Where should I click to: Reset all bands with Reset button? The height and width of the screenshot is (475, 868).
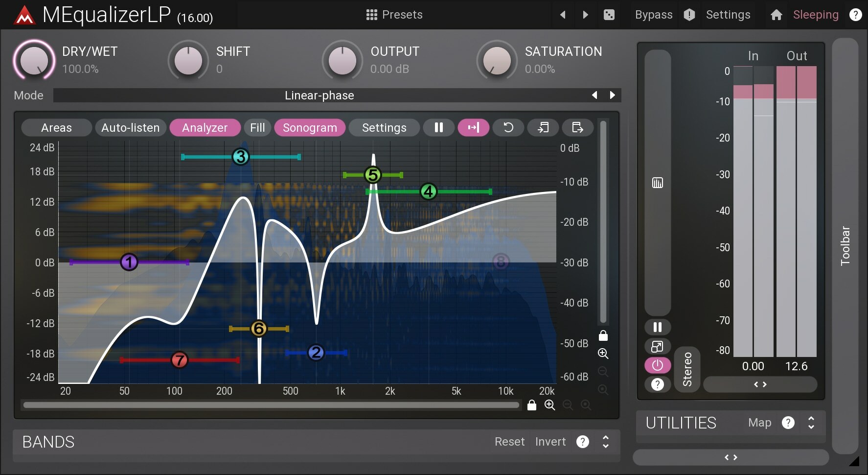pyautogui.click(x=509, y=442)
